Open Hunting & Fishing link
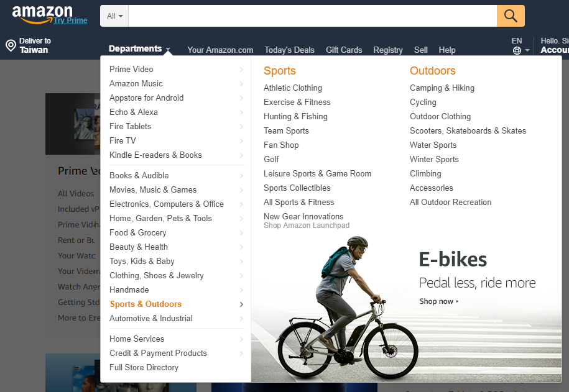This screenshot has height=392, width=569. [x=295, y=116]
